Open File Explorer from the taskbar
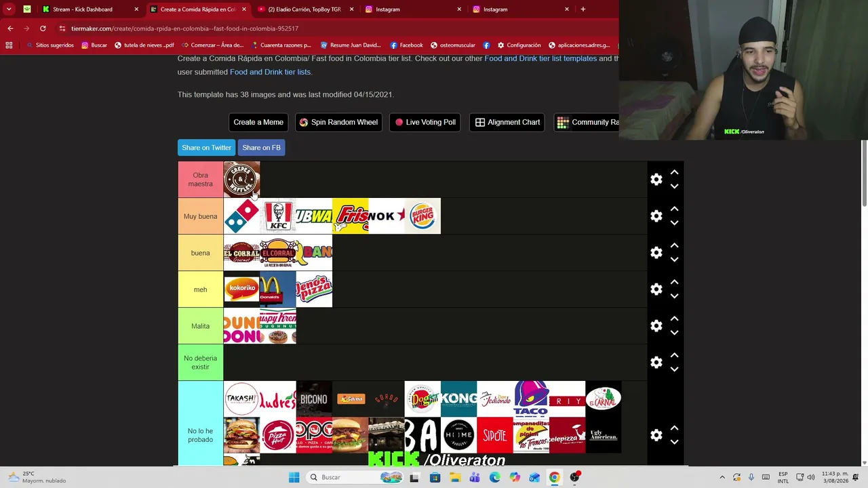The width and height of the screenshot is (868, 488). coord(455,477)
